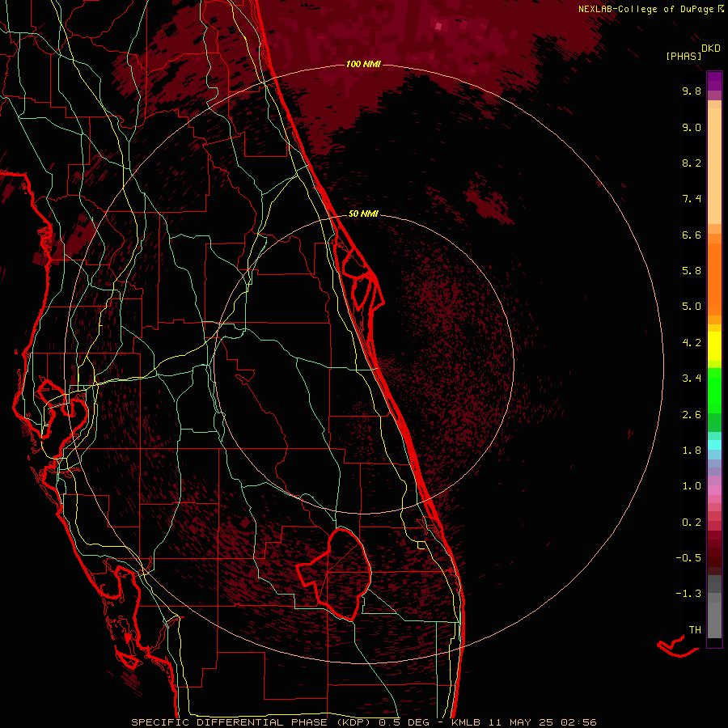Click the 9.0 scale value
The height and width of the screenshot is (728, 728).
click(x=692, y=127)
